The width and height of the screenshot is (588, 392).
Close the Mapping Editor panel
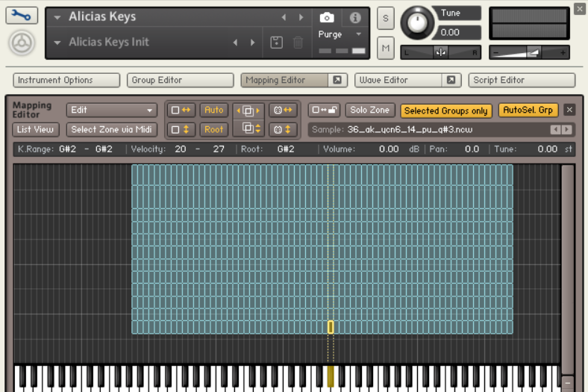pos(569,110)
